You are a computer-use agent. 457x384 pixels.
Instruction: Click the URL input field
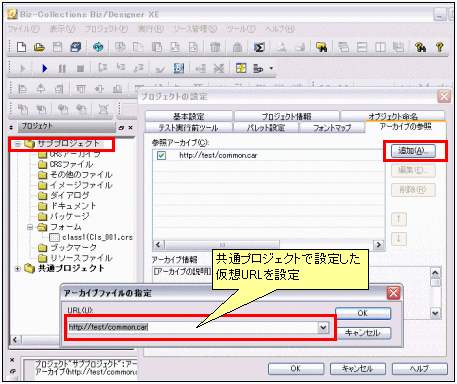193,327
